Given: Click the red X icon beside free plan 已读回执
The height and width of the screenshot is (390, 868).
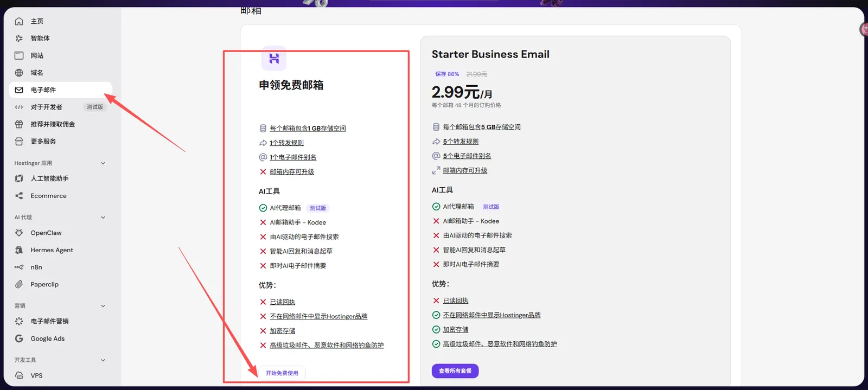Looking at the screenshot, I should click(263, 302).
